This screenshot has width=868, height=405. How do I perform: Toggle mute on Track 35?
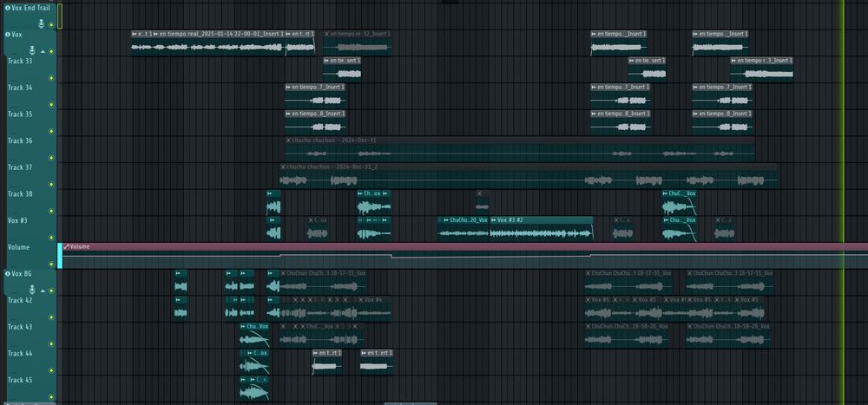[51, 131]
